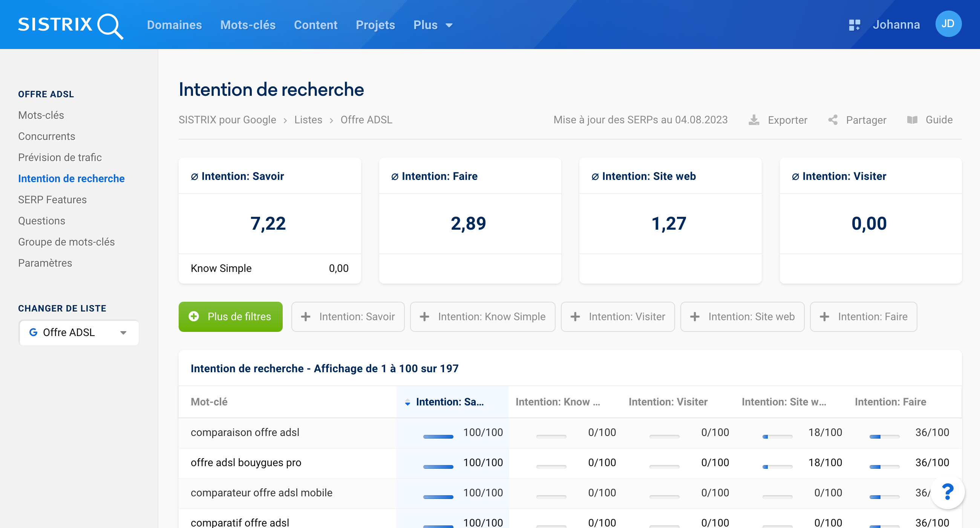Open Prévision de trafic in sidebar
The height and width of the screenshot is (528, 980).
point(60,157)
